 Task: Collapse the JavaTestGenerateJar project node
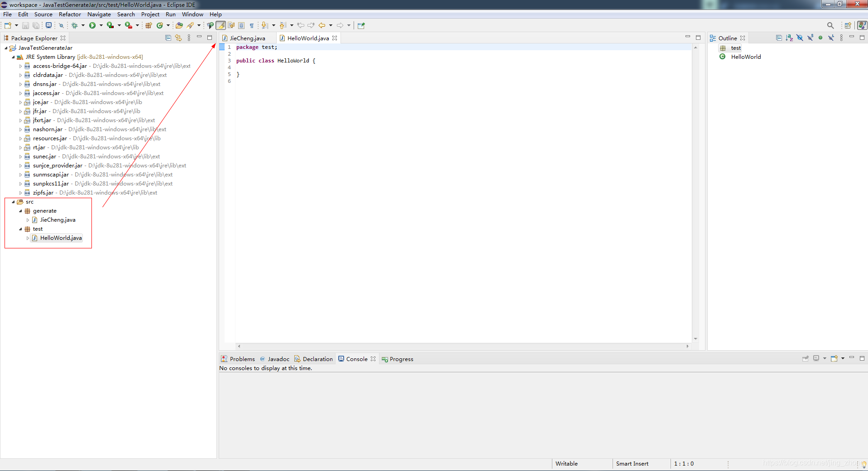(x=6, y=48)
